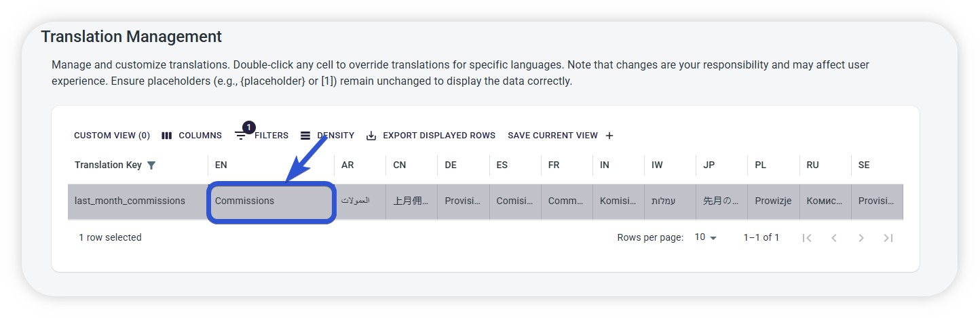Click the plus icon beside Save Current View
The height and width of the screenshot is (318, 980).
tap(609, 136)
